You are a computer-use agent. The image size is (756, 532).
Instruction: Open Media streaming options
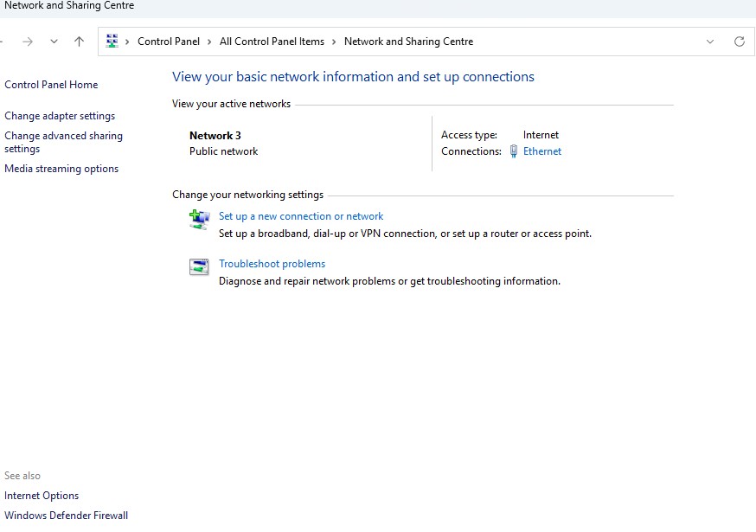pyautogui.click(x=61, y=169)
